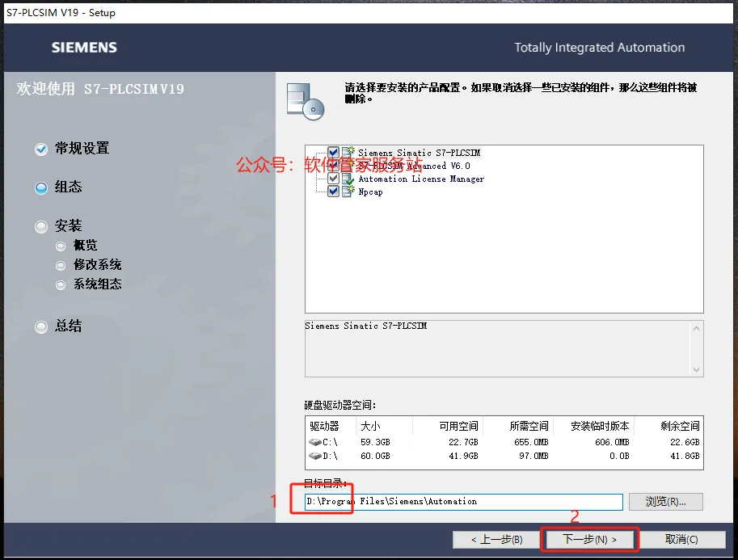Click the C:\ drive icon
This screenshot has width=738, height=560.
pyautogui.click(x=315, y=442)
